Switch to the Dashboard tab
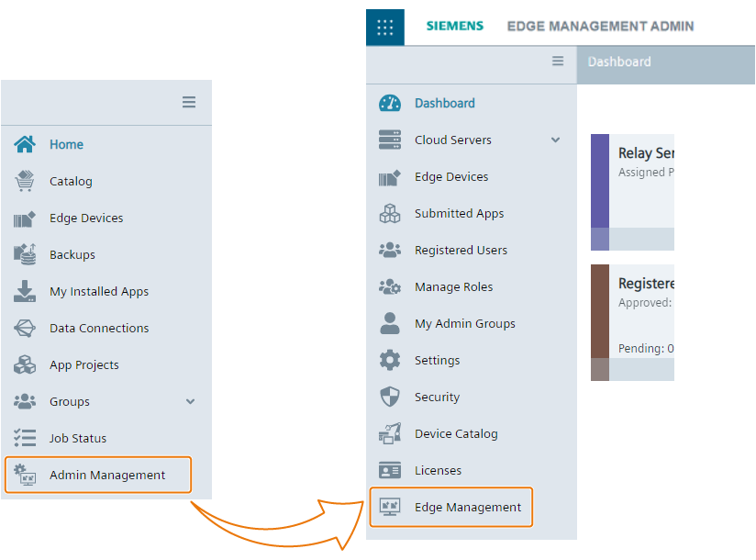Viewport: 756px width, 560px height. click(x=618, y=62)
